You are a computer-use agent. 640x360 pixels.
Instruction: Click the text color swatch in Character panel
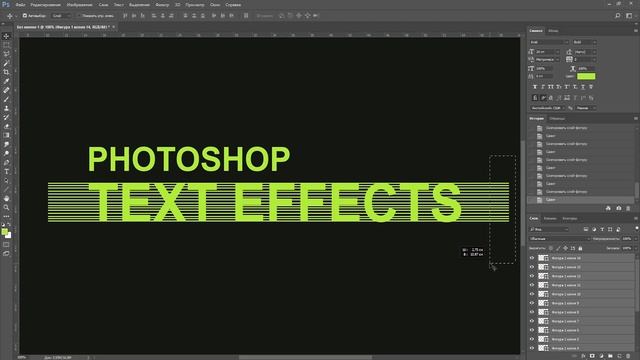(x=586, y=76)
